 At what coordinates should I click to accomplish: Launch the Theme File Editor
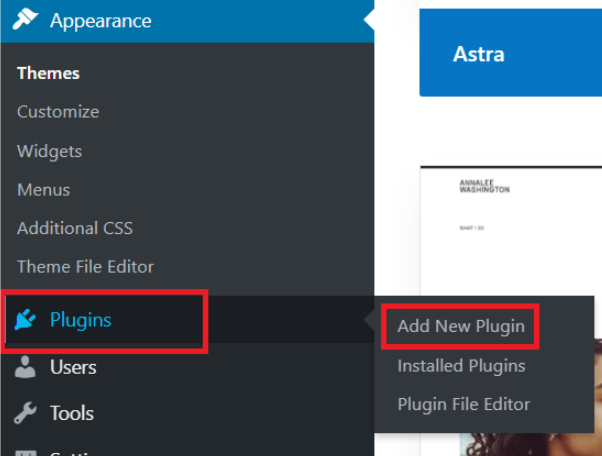pos(85,267)
